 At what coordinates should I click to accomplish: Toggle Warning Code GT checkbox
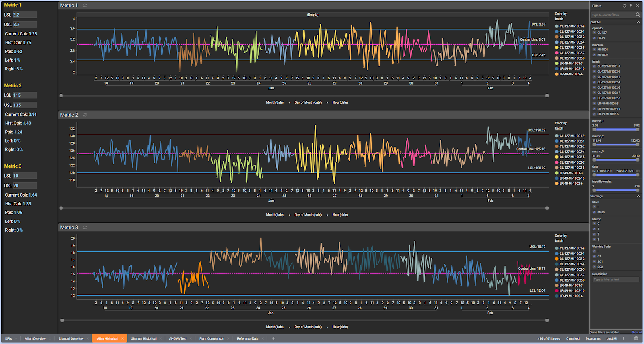tap(594, 256)
